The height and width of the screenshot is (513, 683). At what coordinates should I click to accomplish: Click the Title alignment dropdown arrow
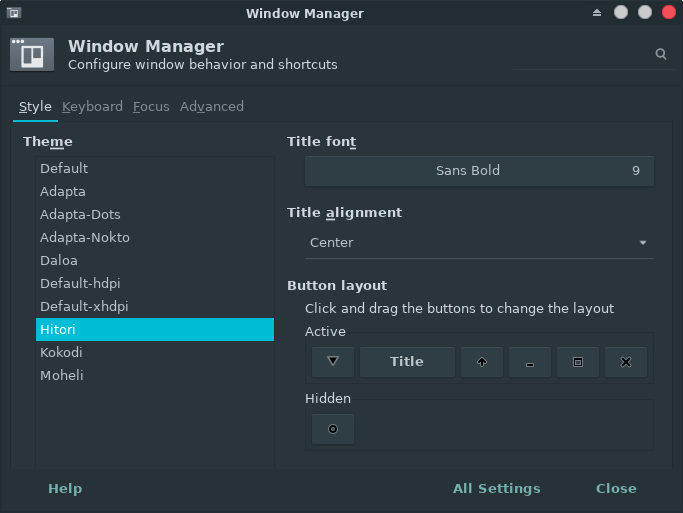click(643, 243)
